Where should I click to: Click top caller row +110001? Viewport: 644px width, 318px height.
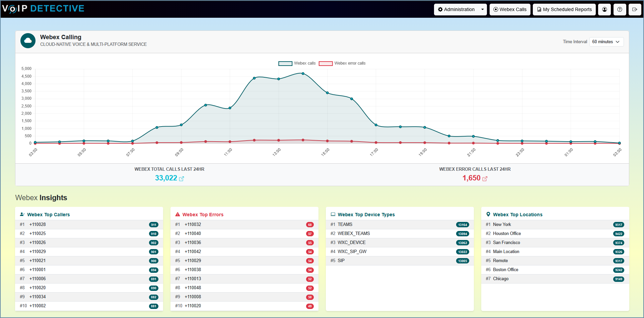[x=89, y=270]
